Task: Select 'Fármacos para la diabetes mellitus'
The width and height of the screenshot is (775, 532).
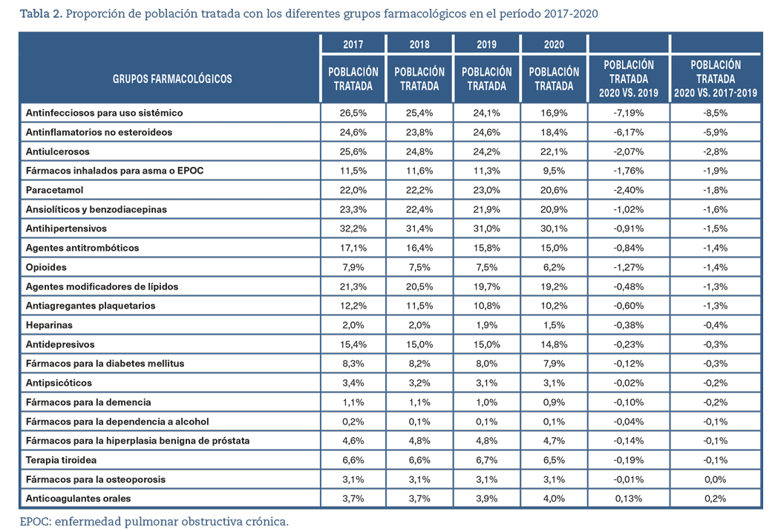Action: click(x=105, y=364)
